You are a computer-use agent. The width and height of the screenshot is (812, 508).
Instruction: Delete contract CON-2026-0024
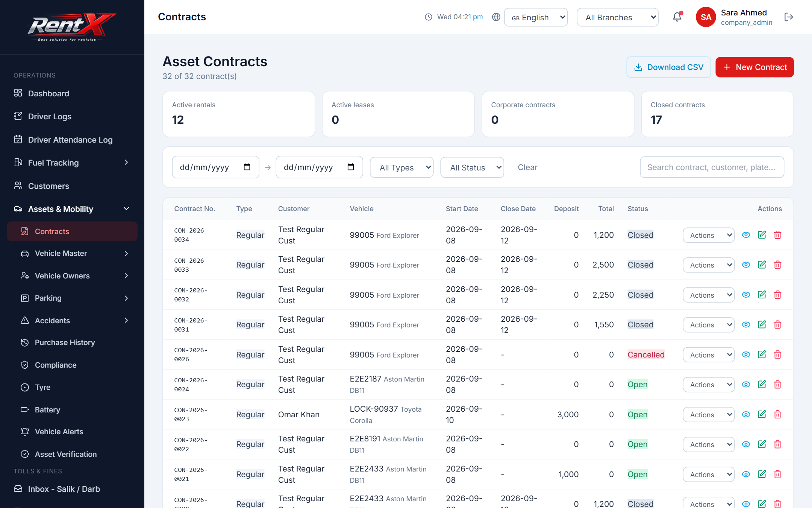click(777, 384)
